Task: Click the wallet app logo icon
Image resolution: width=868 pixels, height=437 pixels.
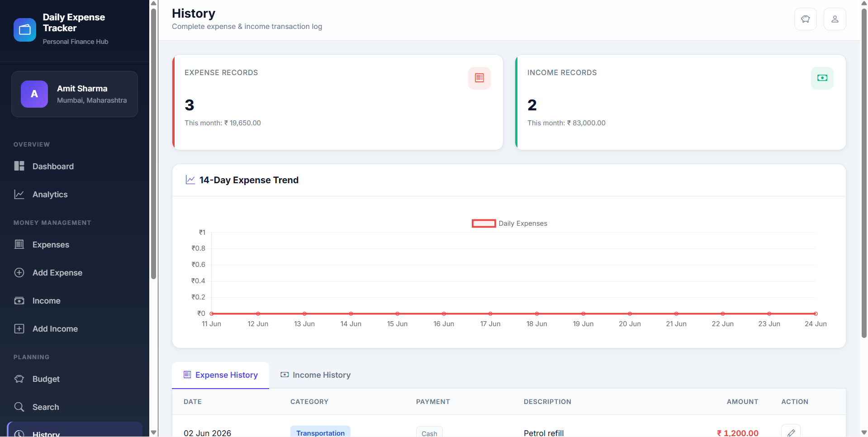Action: [x=25, y=30]
